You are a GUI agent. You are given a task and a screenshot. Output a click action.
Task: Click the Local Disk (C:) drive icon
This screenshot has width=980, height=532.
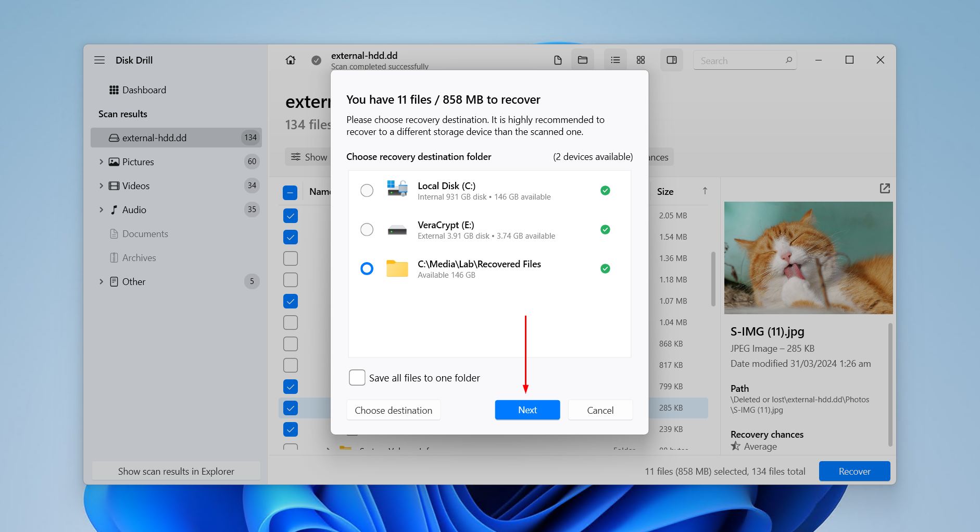[397, 188]
